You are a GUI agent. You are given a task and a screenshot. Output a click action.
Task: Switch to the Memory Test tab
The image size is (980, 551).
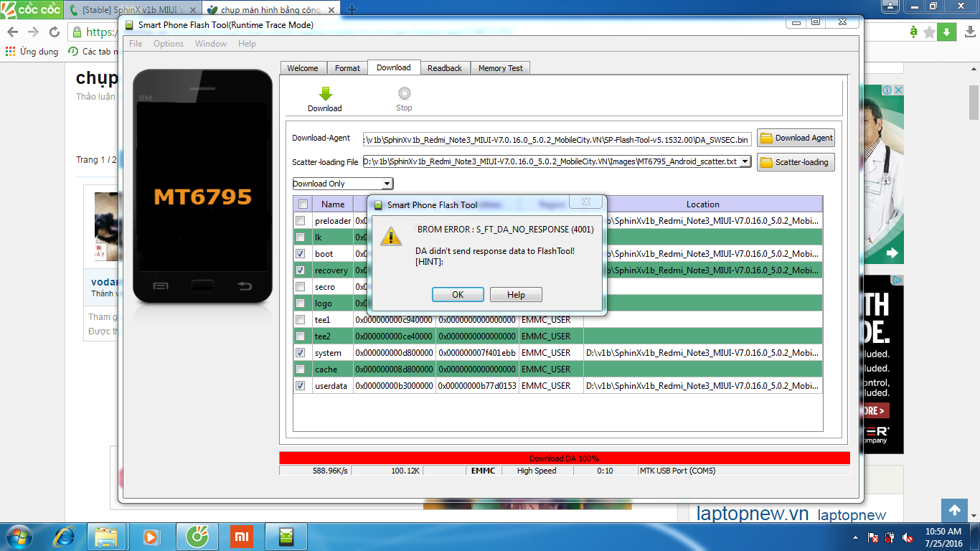click(x=500, y=68)
